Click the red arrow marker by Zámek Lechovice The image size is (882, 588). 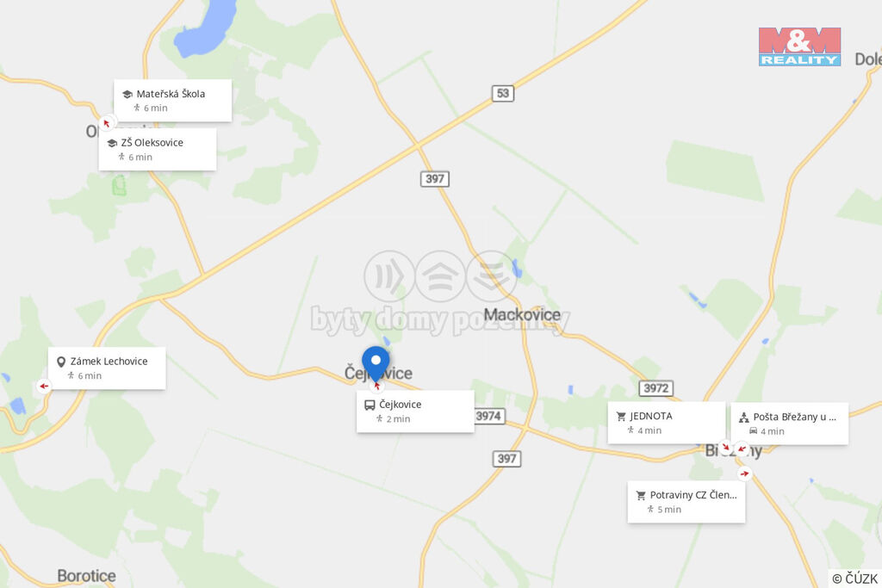(44, 387)
